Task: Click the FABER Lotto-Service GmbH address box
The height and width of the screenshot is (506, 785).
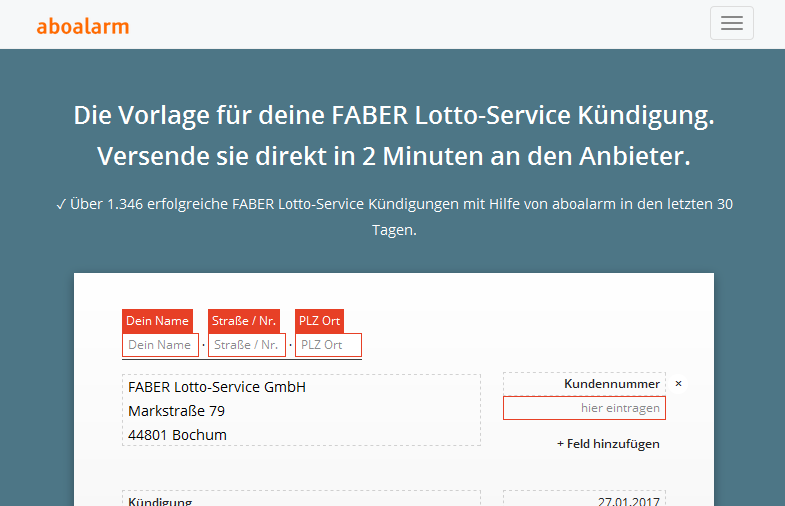Action: coord(301,410)
